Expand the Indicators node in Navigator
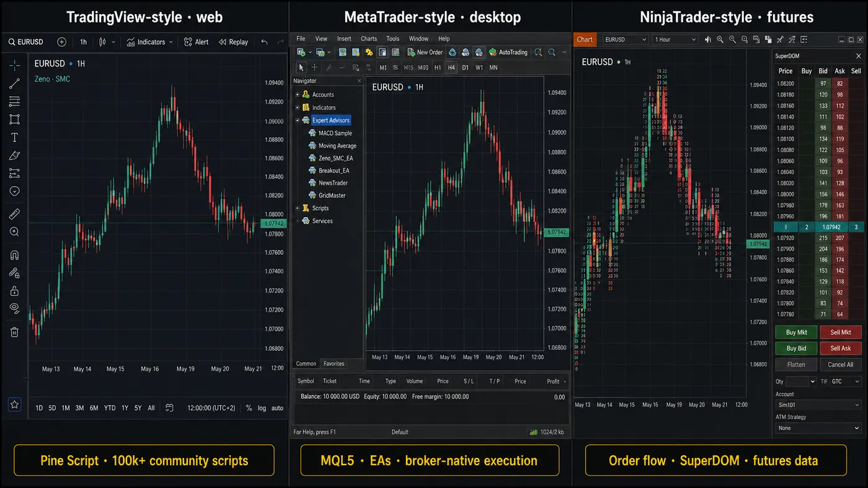Screen dimensions: 868x488 [x=298, y=108]
